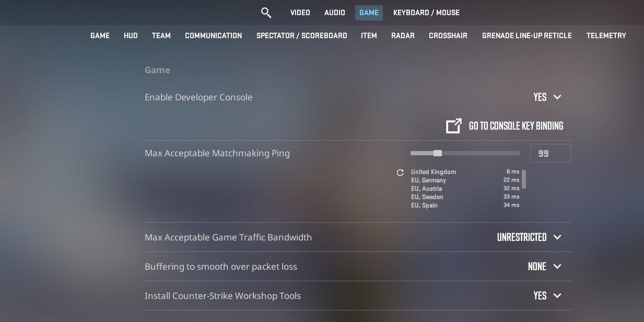Click the search magnifier icon

click(266, 13)
